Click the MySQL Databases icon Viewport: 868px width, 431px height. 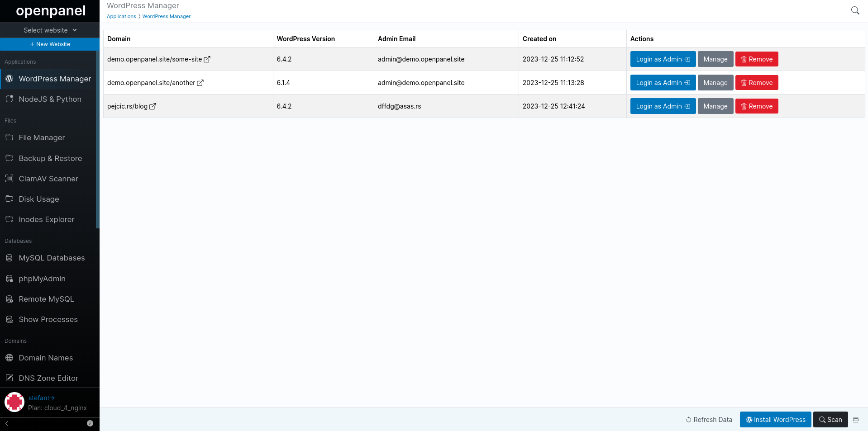click(x=9, y=258)
